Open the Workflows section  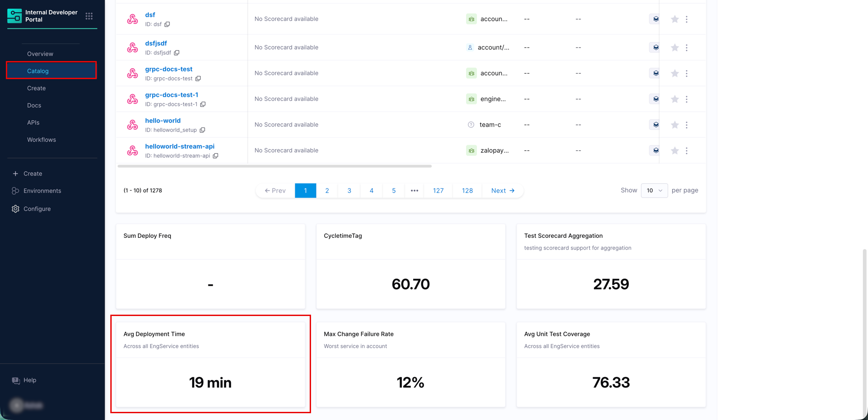tap(41, 139)
